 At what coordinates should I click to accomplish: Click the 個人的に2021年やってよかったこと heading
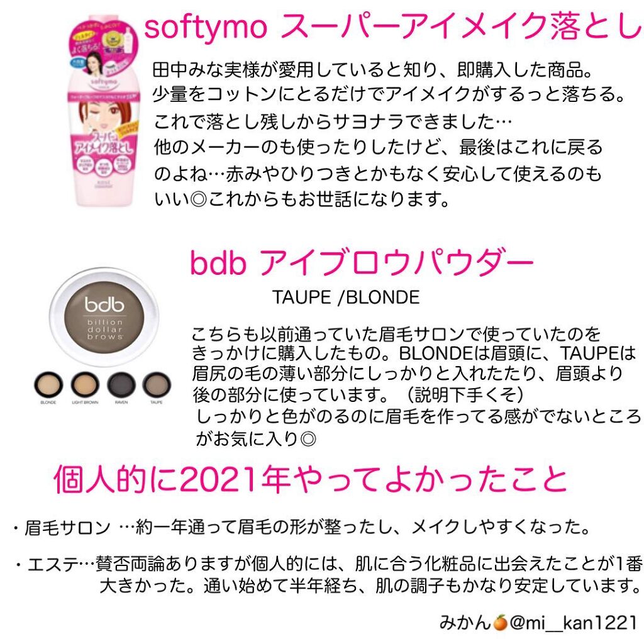(x=310, y=479)
